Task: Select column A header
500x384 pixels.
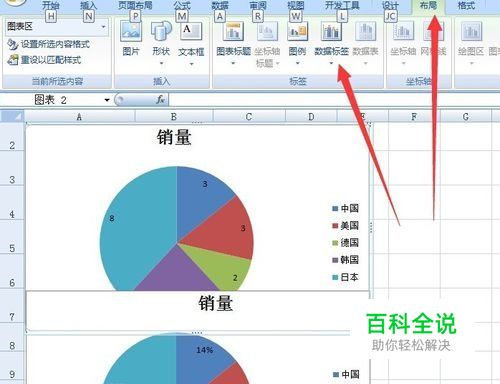Action: 79,116
